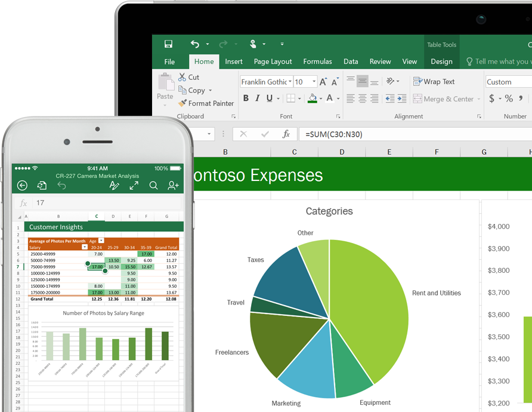Tap the pen edit icon on phone
The width and height of the screenshot is (532, 412).
pyautogui.click(x=114, y=185)
